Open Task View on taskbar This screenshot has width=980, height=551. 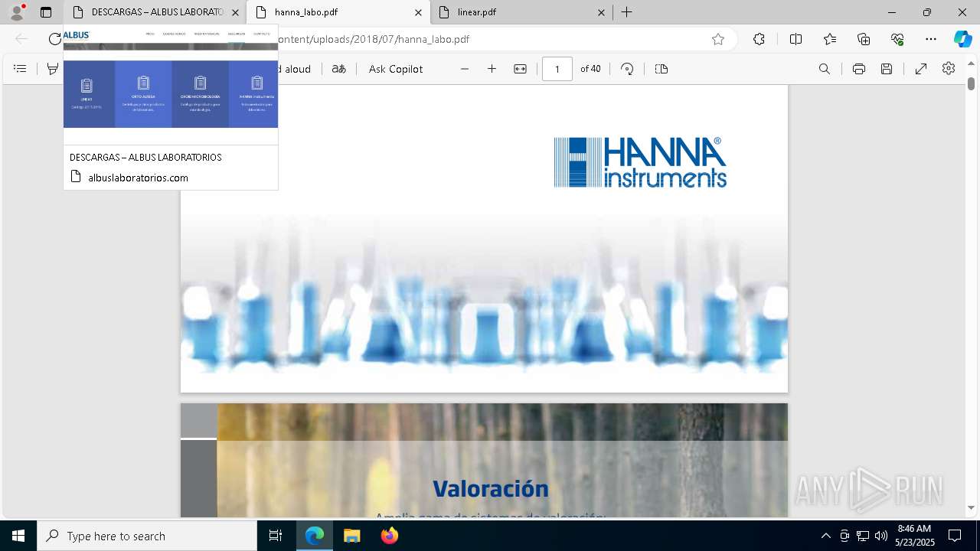(x=276, y=536)
